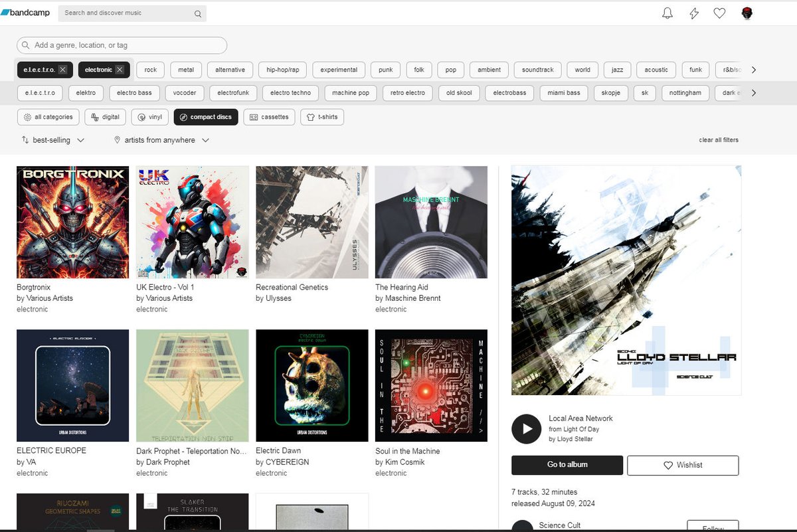
Task: Open the best-selling sort dropdown
Action: 53,140
